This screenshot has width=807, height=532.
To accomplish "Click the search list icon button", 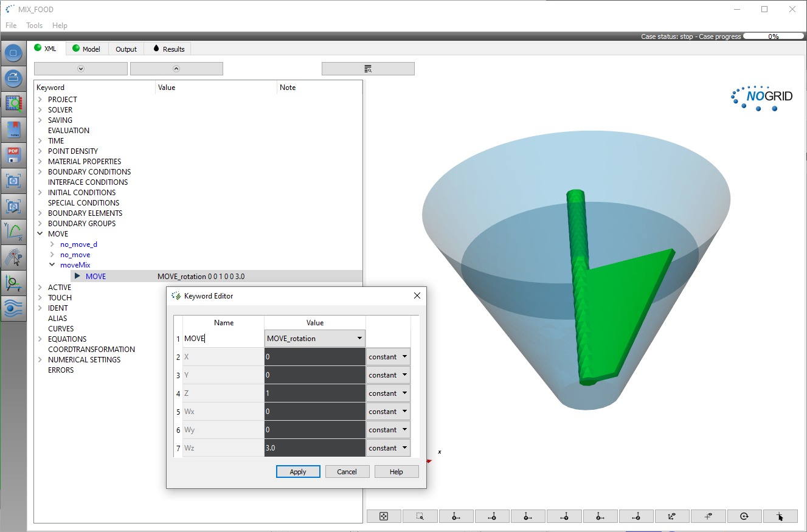I will tap(368, 69).
